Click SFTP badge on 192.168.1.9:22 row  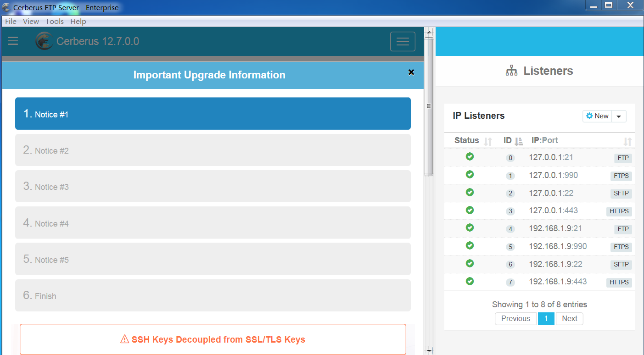click(622, 265)
